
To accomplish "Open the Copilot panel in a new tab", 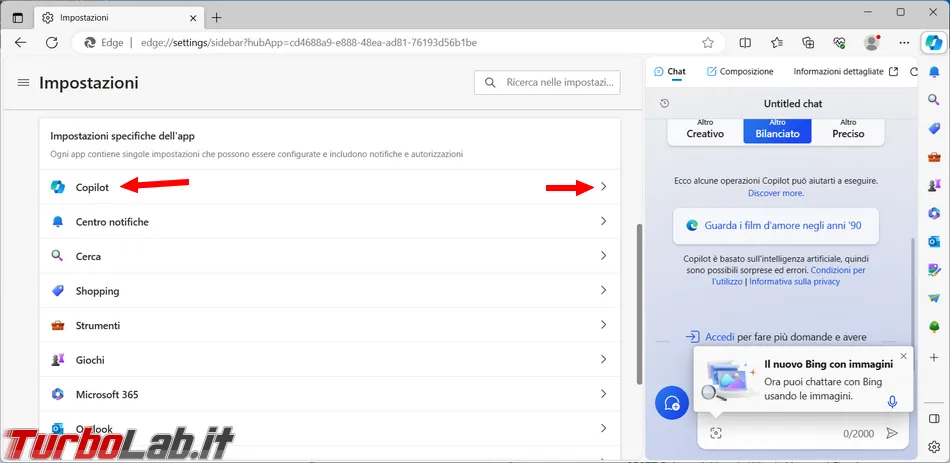I will 893,72.
